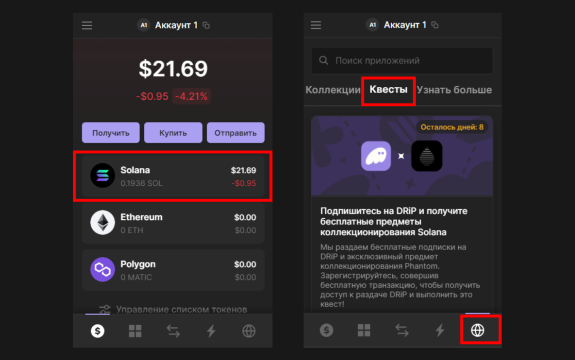The height and width of the screenshot is (360, 575).
Task: Click the Отправить button
Action: (235, 133)
